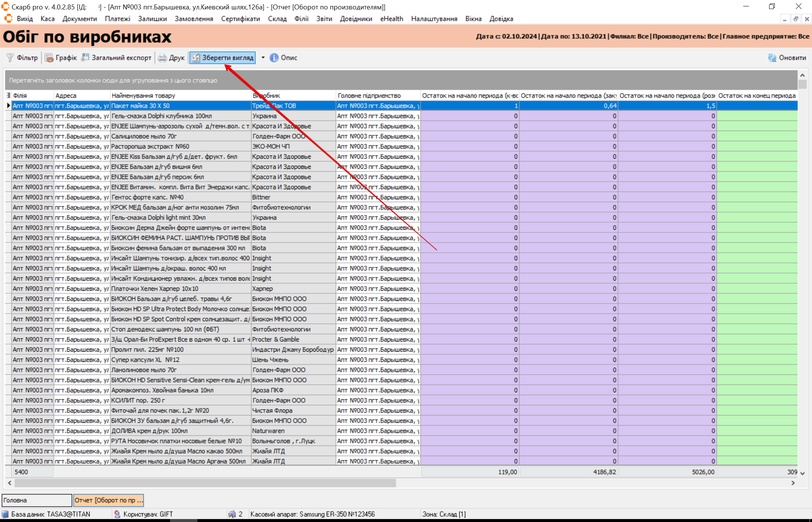Open the Опис info icon

point(274,58)
